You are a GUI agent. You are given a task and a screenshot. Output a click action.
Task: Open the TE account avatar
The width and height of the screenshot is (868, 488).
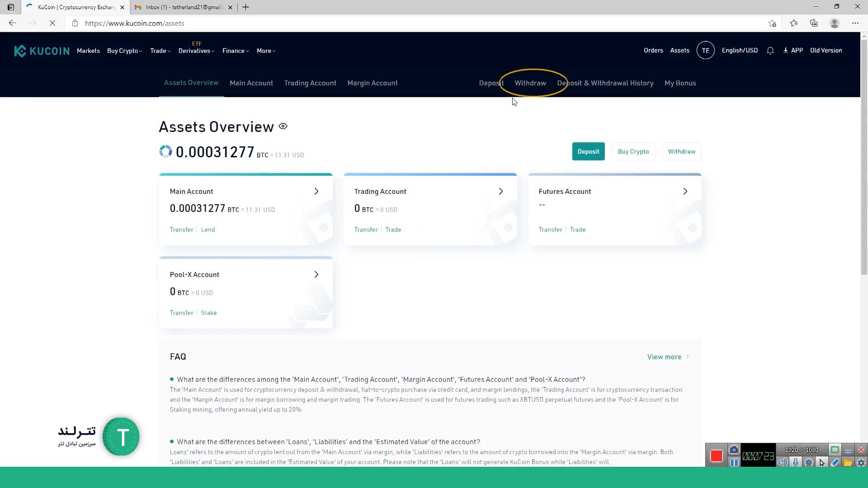pyautogui.click(x=705, y=51)
